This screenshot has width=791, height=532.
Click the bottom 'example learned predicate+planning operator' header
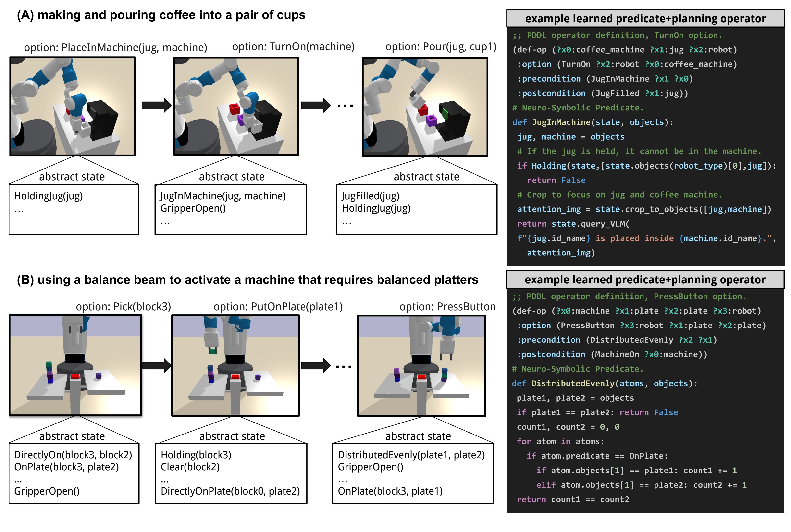click(x=645, y=279)
